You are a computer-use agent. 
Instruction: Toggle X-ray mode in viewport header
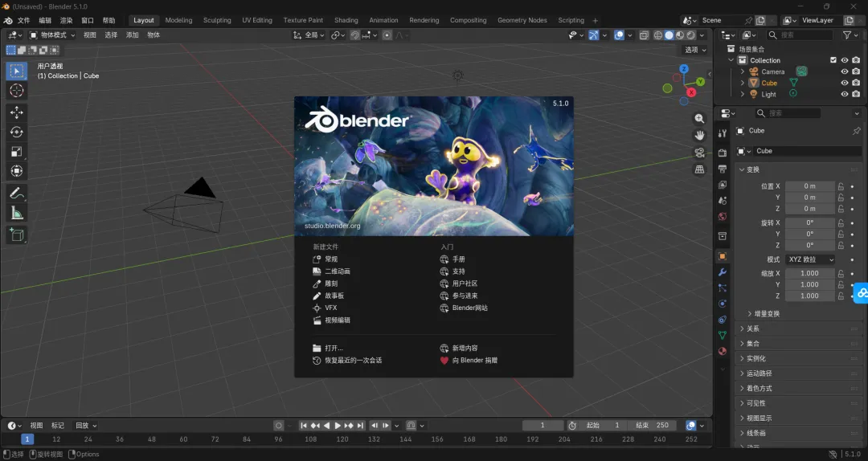point(644,35)
